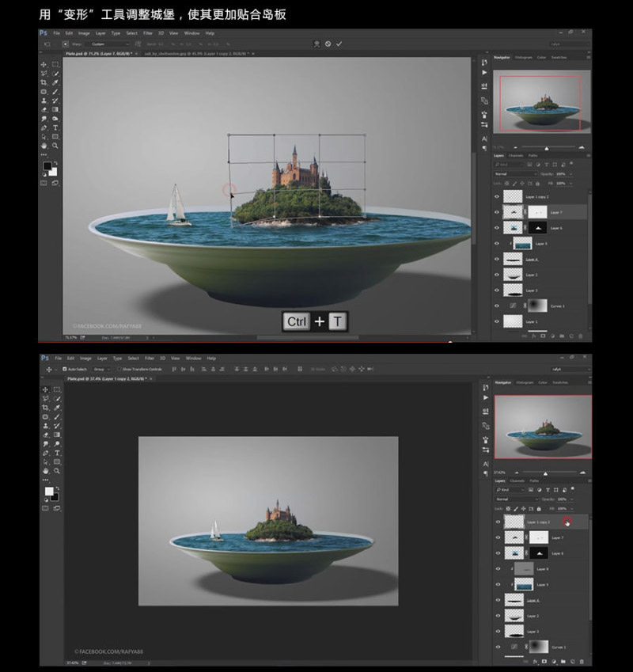Select the Hand tool in bottom window
The image size is (633, 672).
tap(45, 471)
